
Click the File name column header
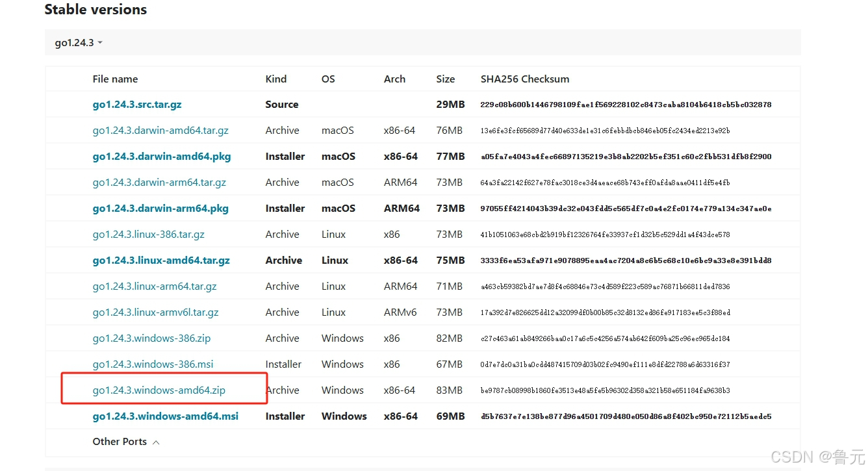[115, 79]
